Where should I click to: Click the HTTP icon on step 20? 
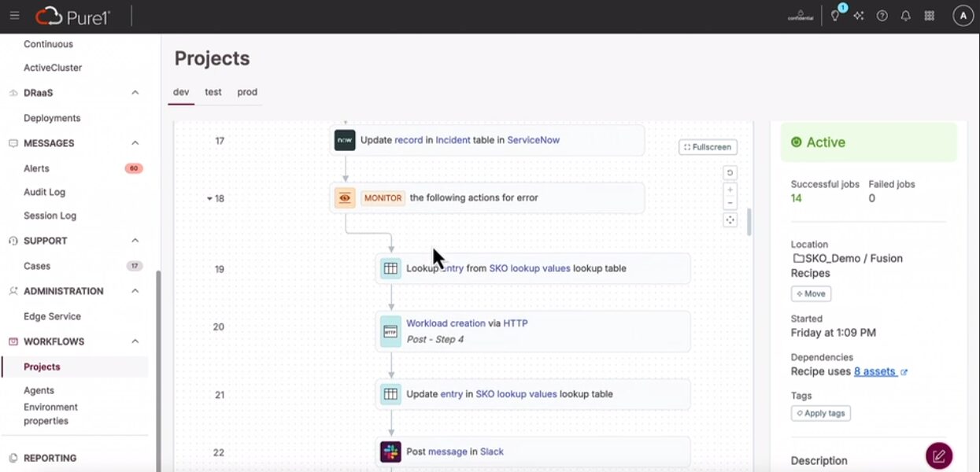(x=390, y=331)
